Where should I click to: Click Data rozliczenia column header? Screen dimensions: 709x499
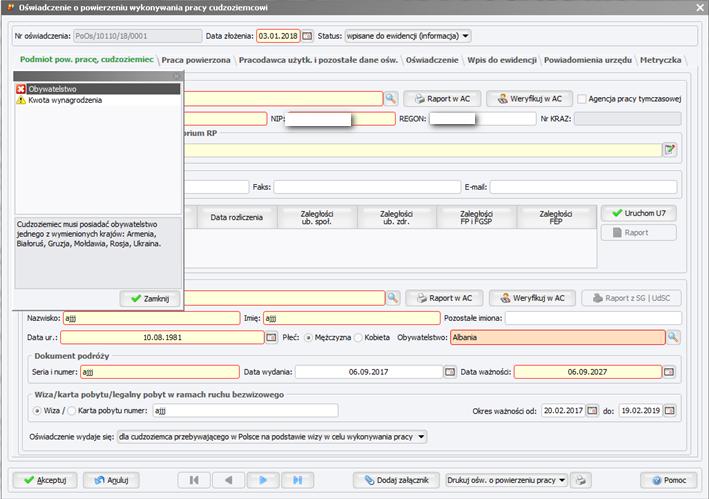tap(236, 217)
